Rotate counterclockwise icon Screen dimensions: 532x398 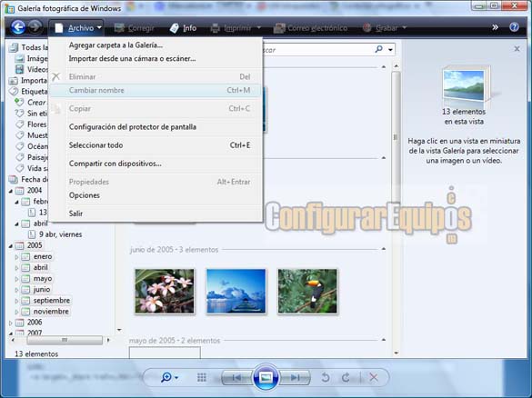pos(326,377)
